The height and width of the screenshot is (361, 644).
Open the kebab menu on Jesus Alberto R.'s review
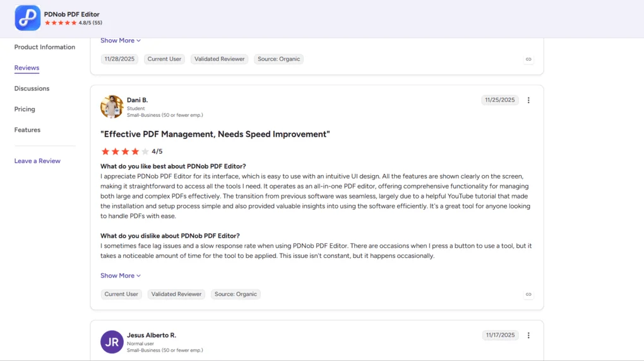pyautogui.click(x=528, y=335)
